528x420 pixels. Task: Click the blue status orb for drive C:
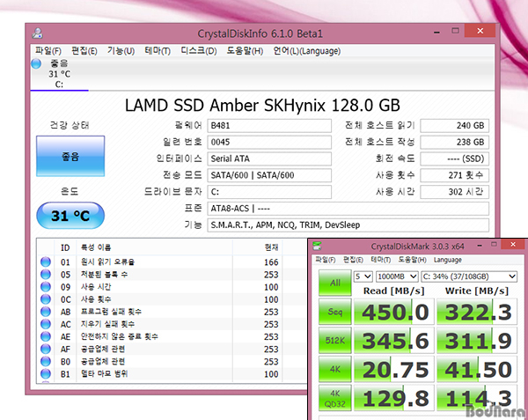36,63
